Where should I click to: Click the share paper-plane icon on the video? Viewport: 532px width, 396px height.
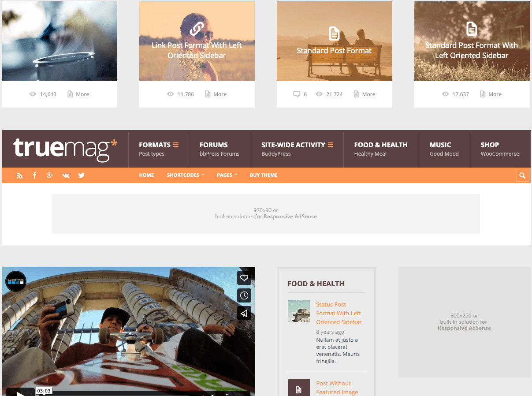[244, 313]
